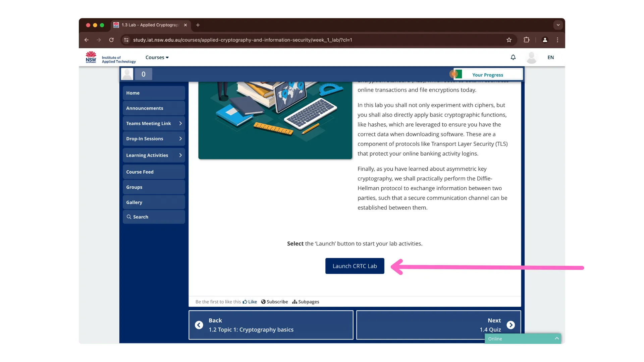Open the Chrome three-dot menu

(x=557, y=40)
